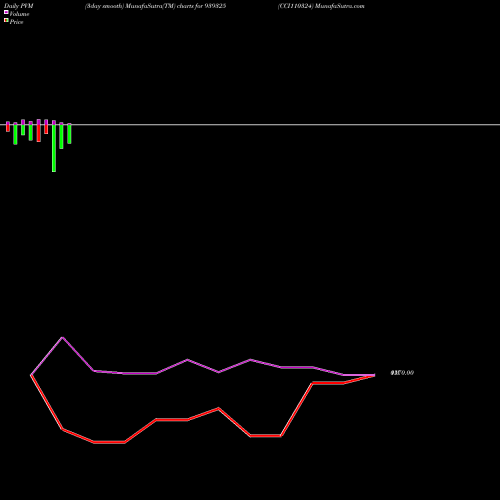
Task: Click the Volume legend color swatch
Action: [x=6, y=12]
